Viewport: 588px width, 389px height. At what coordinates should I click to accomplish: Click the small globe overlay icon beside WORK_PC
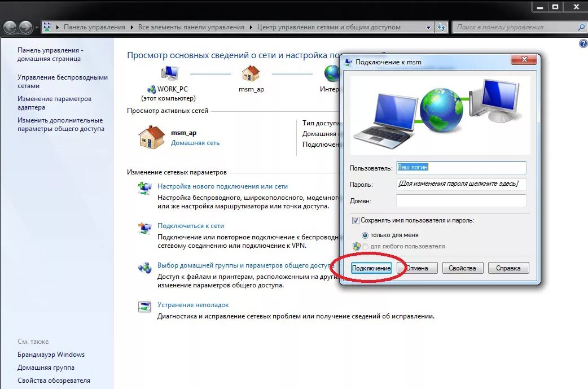click(152, 89)
